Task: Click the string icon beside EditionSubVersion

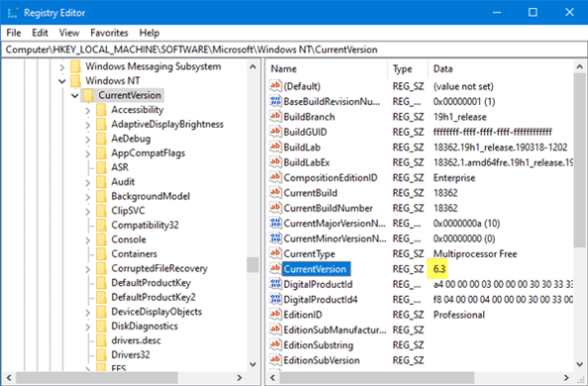Action: click(x=276, y=360)
